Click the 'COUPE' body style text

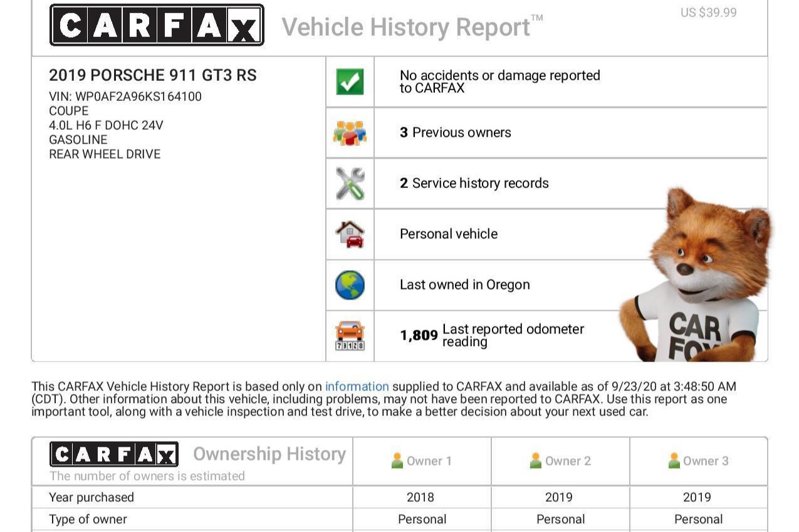69,111
